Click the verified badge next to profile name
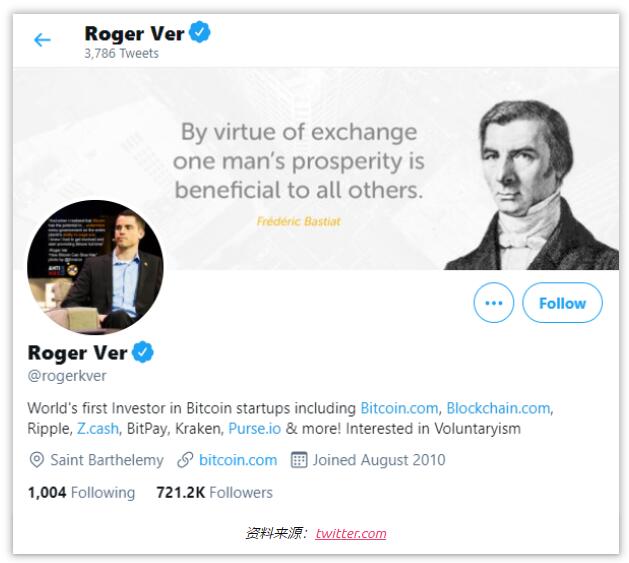The width and height of the screenshot is (629, 563). click(143, 352)
